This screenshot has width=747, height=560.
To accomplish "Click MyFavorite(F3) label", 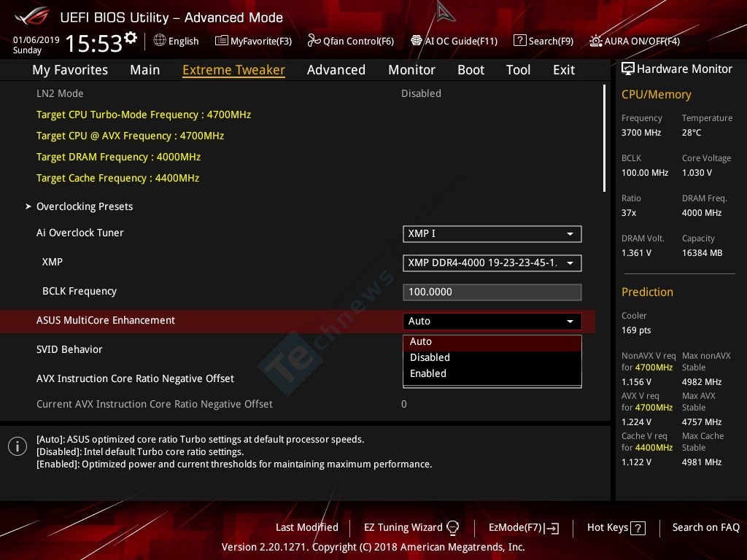I will click(261, 41).
